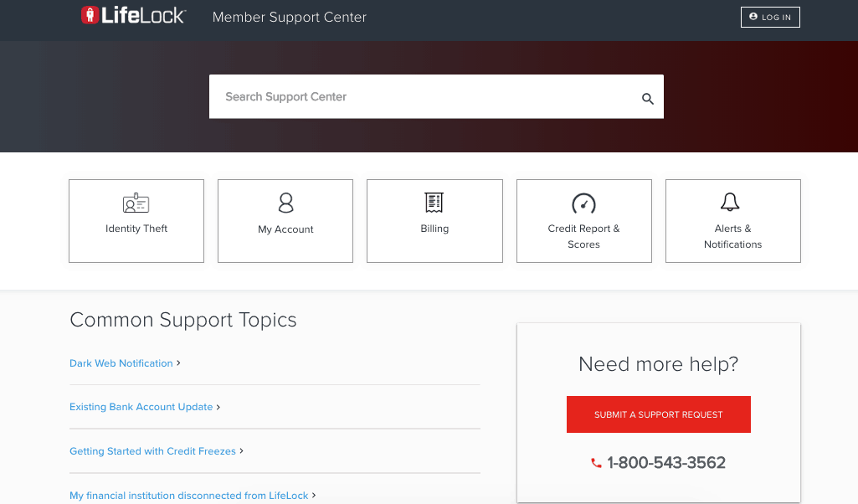
Task: Expand the Dark Web Notification topic chevron
Action: coord(177,363)
